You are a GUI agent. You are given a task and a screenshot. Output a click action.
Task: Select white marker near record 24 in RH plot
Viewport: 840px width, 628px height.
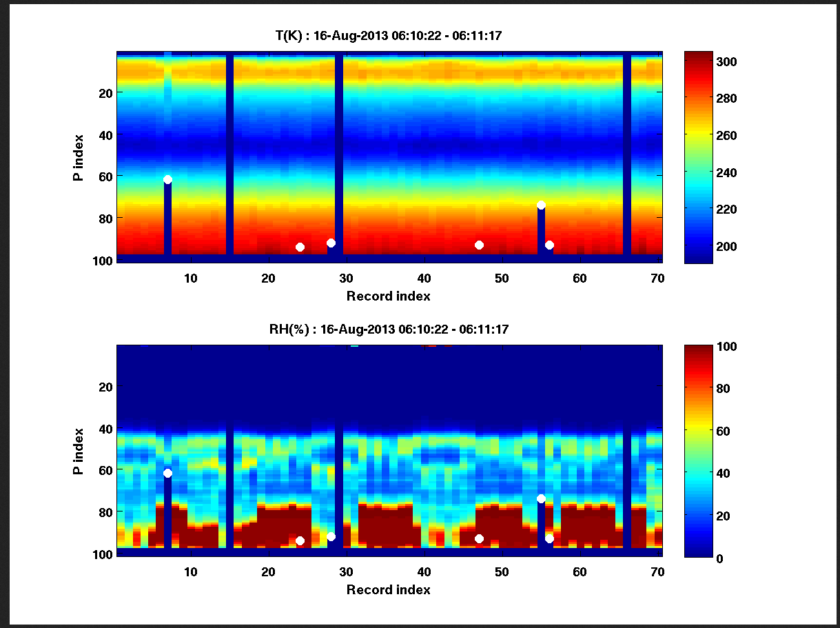300,540
